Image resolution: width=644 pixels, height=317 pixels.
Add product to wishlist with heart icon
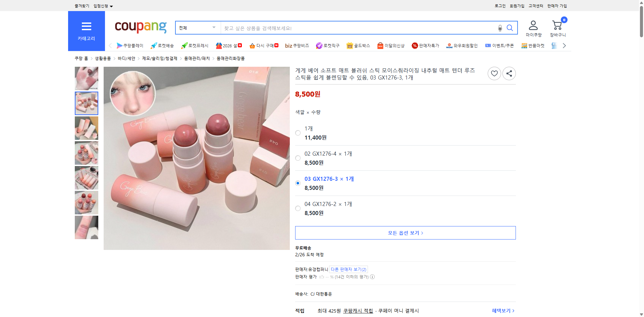[x=494, y=73]
